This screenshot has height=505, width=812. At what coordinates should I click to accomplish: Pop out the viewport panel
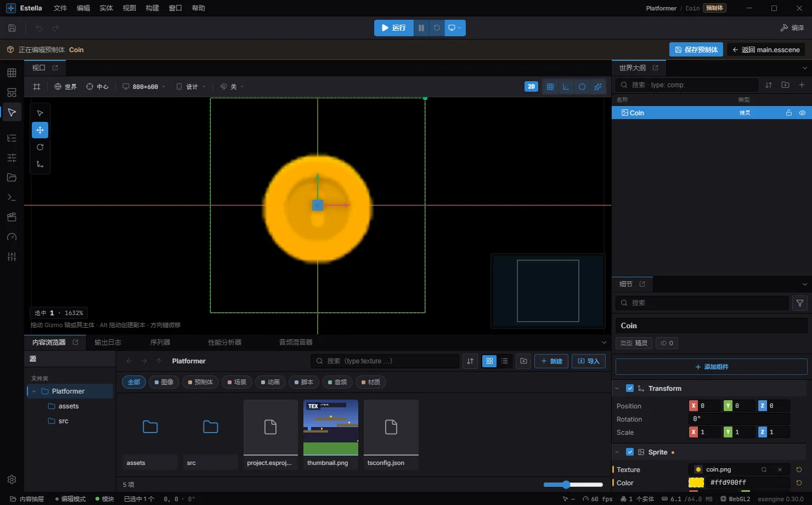(x=55, y=68)
